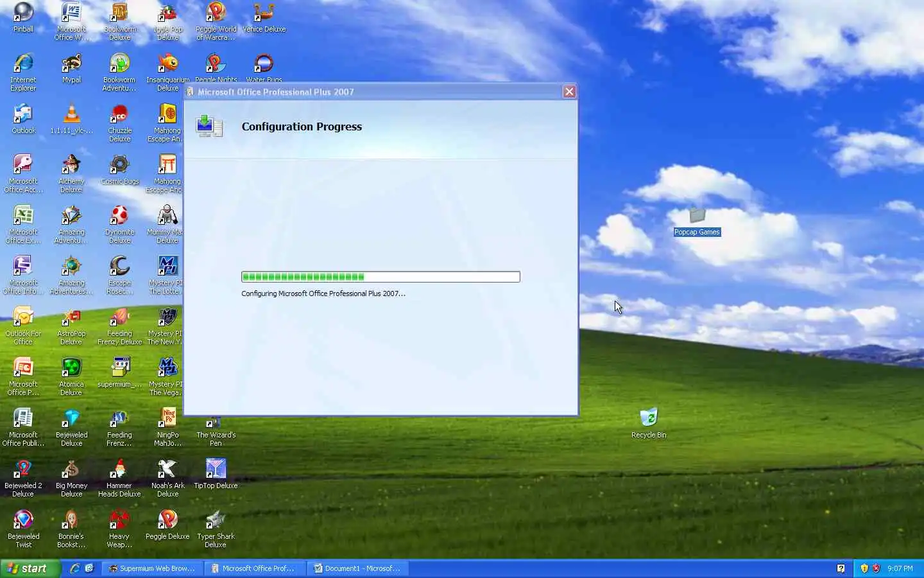This screenshot has height=578, width=924.
Task: Select the Recycle Bin icon
Action: pos(649,424)
